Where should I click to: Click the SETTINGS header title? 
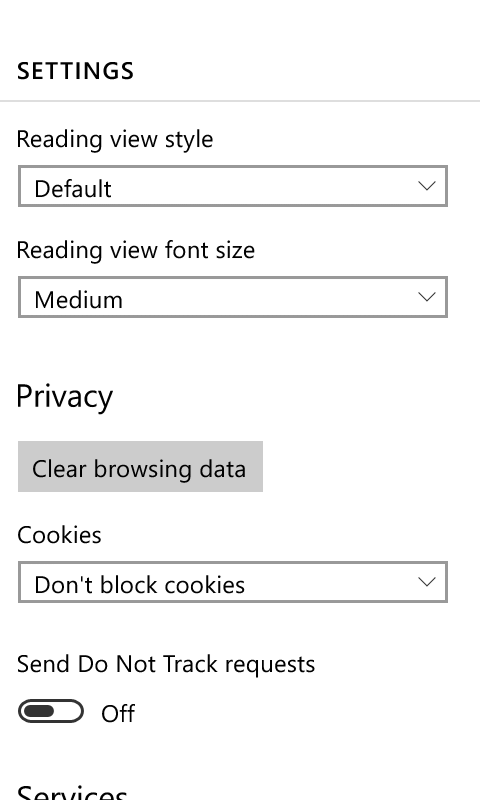[75, 71]
